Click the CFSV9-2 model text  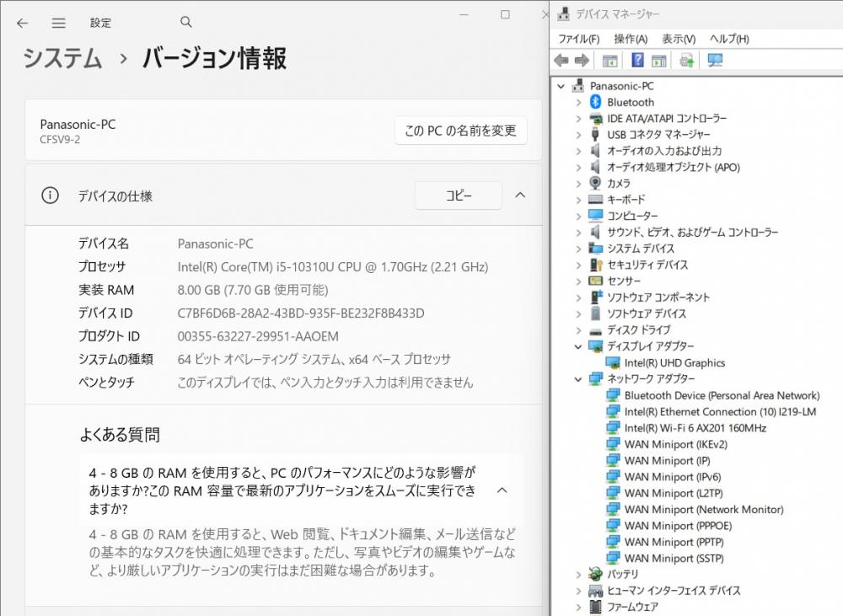click(60, 140)
